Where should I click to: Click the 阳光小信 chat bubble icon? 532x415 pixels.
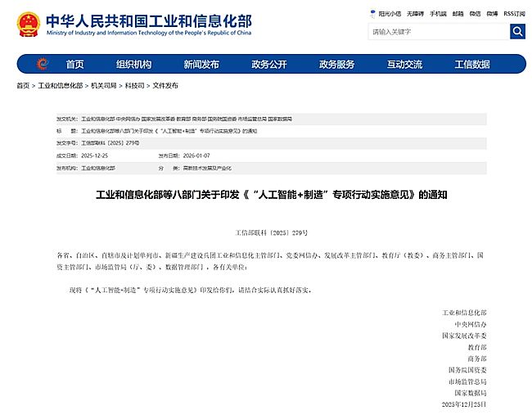tap(373, 14)
